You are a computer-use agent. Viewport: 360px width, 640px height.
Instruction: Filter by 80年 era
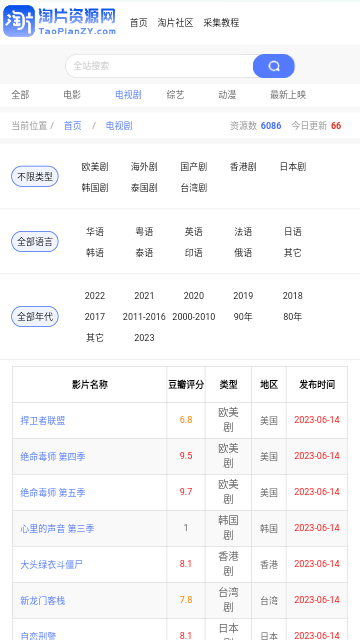tap(293, 317)
